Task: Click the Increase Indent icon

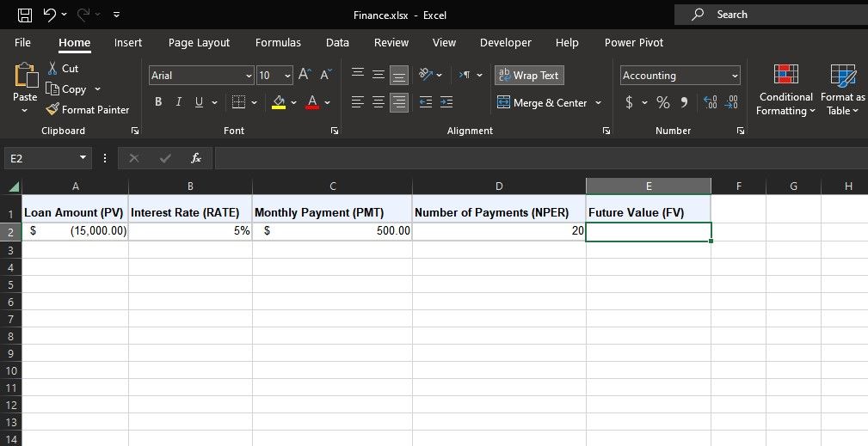Action: pyautogui.click(x=446, y=102)
